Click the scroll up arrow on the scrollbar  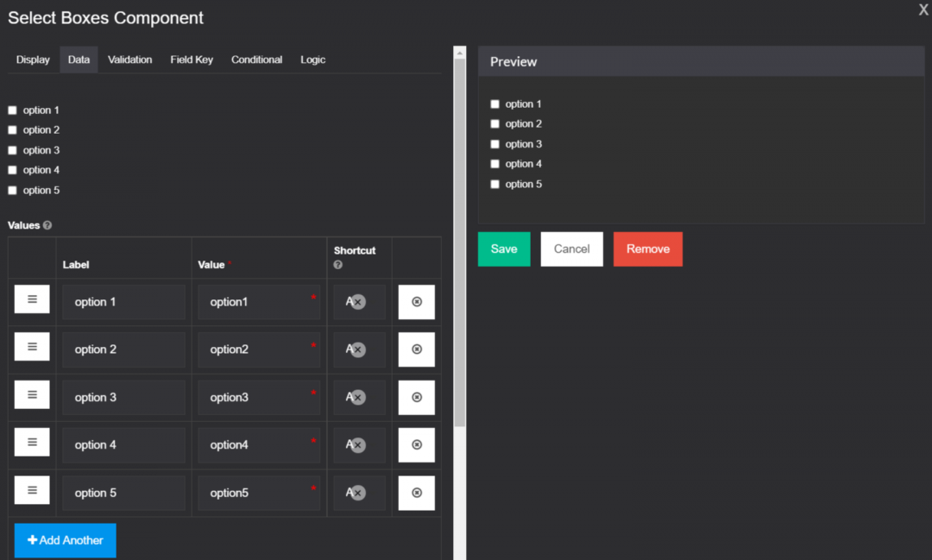459,53
